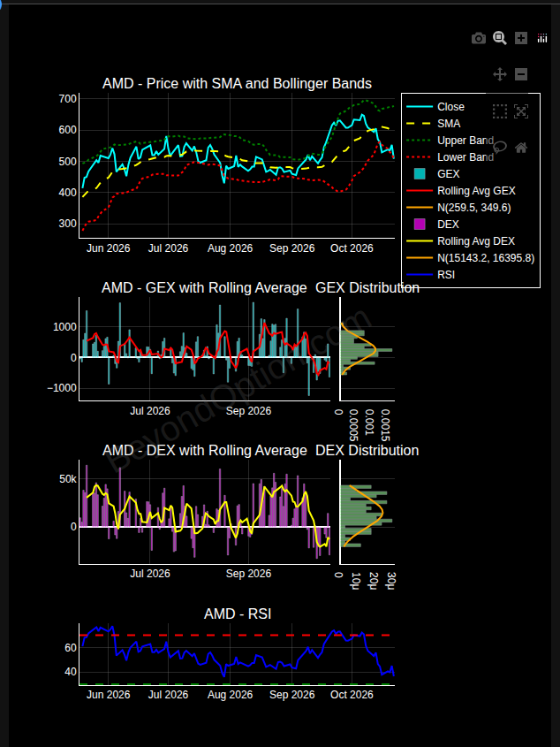Click 'Jun 2026' under the RSI chart
Viewport: 560px width, 747px height.
point(108,695)
